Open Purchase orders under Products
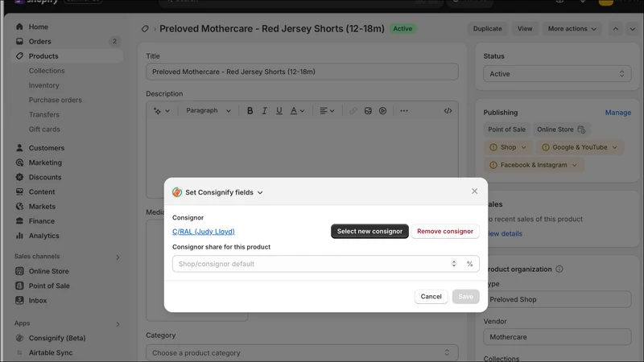Image resolution: width=644 pixels, height=362 pixels. 55,100
